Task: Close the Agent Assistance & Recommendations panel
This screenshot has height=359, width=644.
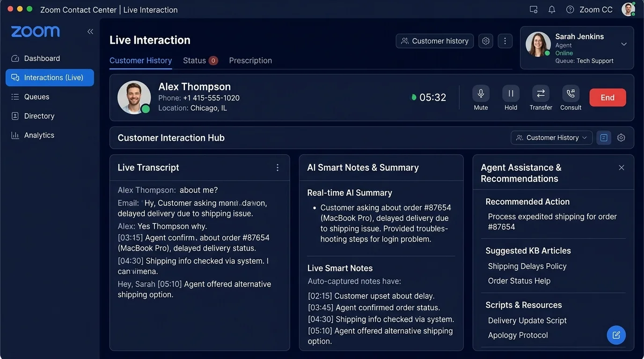Action: 622,168
